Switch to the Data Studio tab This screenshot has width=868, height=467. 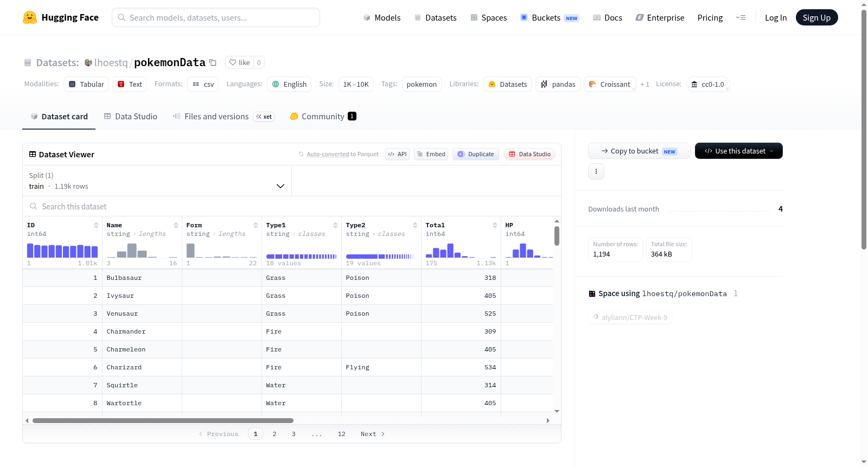[x=130, y=116]
